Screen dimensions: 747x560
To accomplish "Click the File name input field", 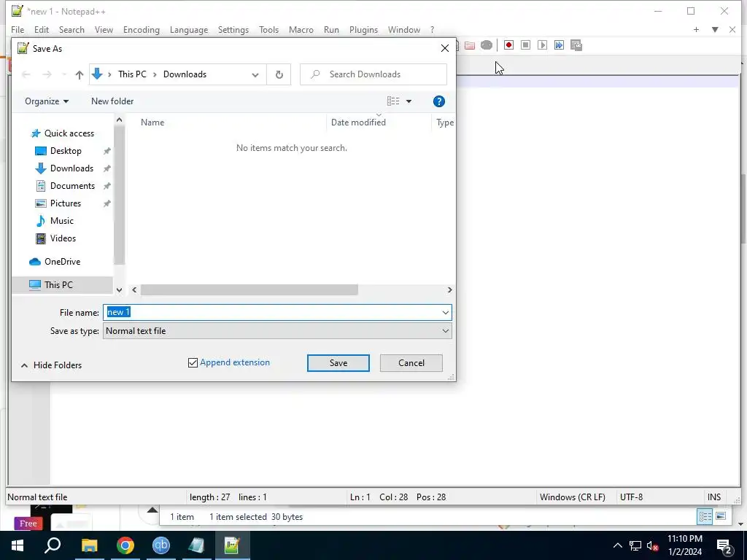I will 271,312.
